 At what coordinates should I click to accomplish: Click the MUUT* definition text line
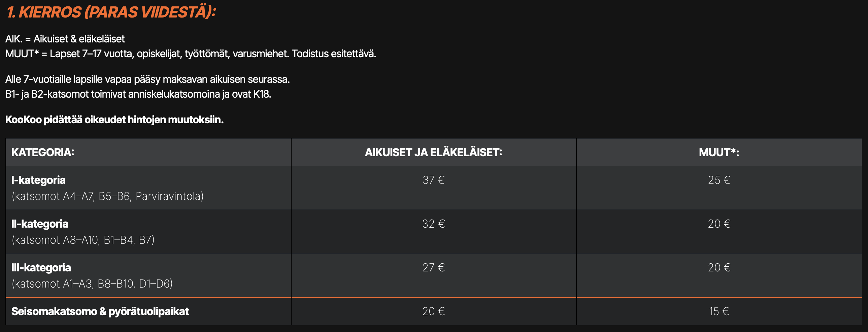click(190, 54)
